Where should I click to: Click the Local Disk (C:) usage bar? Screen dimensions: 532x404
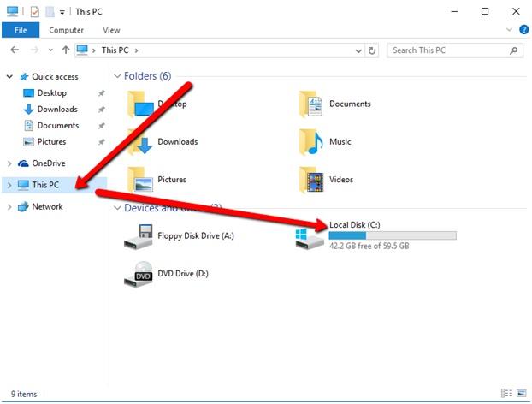point(393,235)
